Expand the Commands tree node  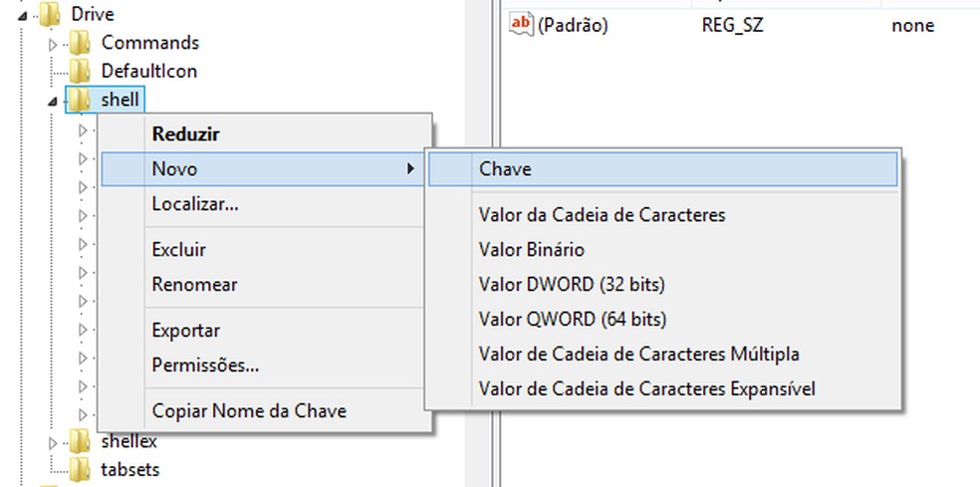coord(55,44)
